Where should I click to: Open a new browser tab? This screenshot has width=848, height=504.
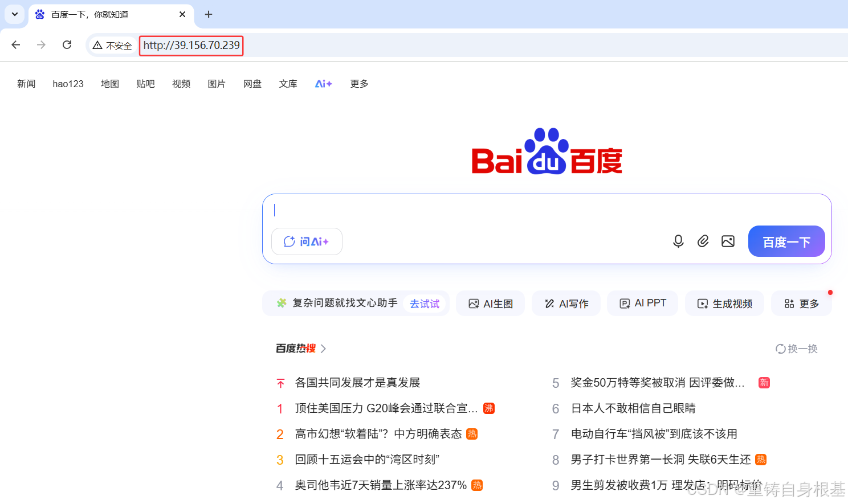(x=208, y=14)
